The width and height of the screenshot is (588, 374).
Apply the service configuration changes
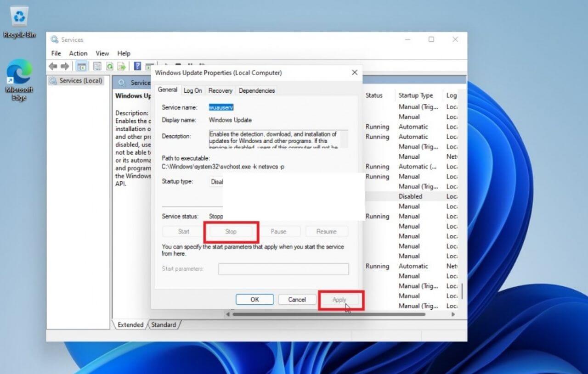[339, 299]
